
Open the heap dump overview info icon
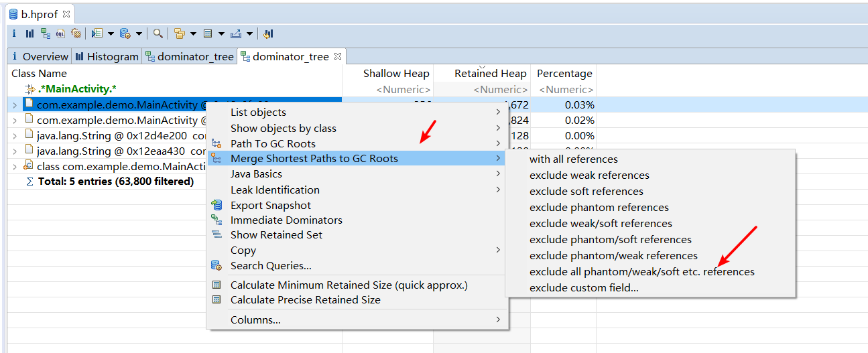[14, 33]
